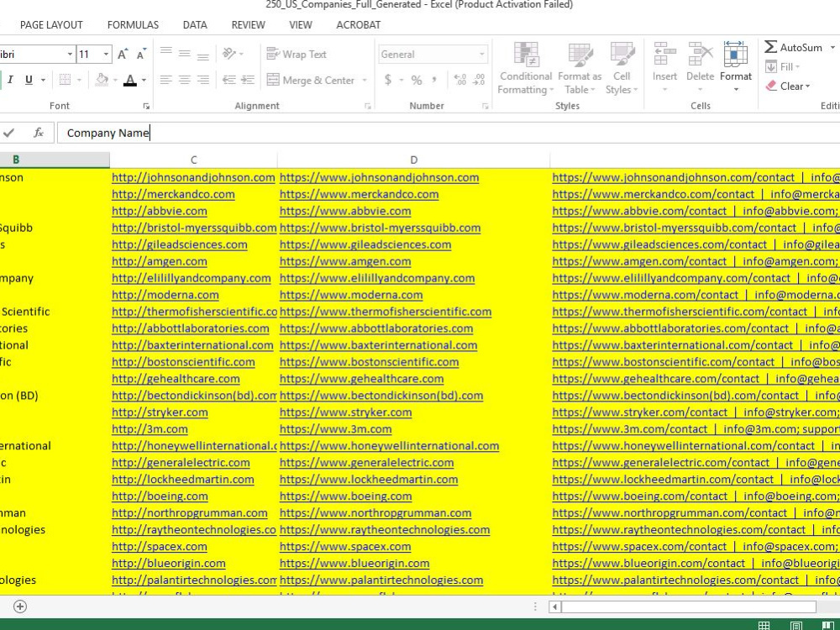
Task: Open the Alignment dialog launcher
Action: click(368, 106)
